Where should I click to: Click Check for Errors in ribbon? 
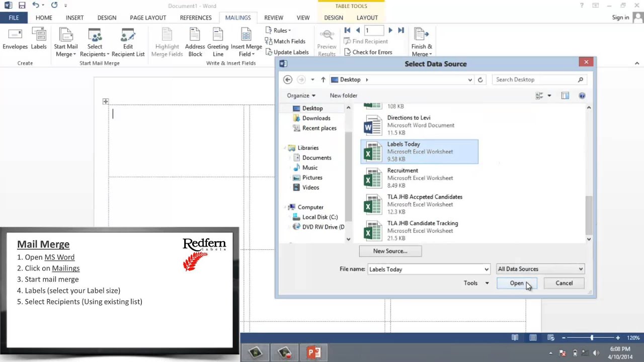[x=367, y=52]
